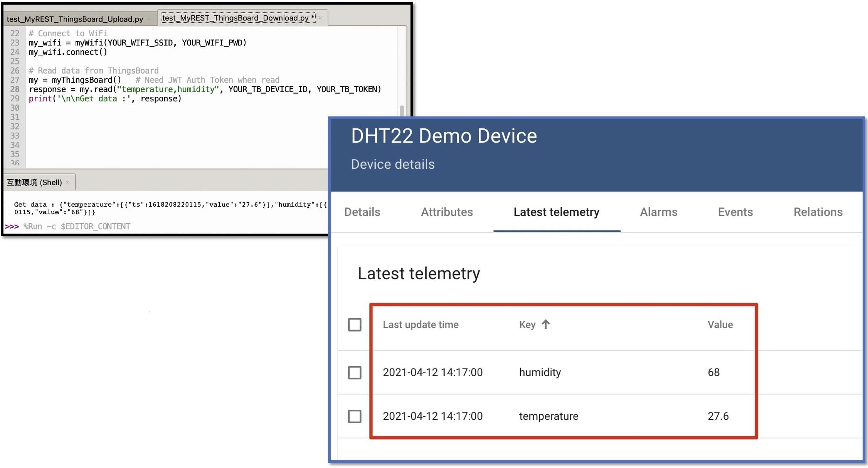The image size is (868, 468).
Task: Open the Events tab
Action: point(735,212)
